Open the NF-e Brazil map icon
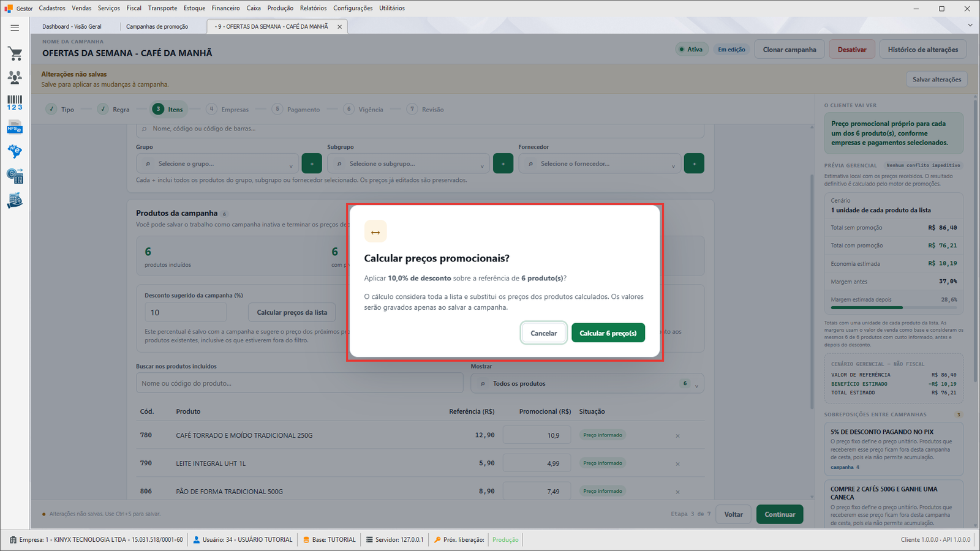Viewport: 980px width, 551px height. click(x=15, y=151)
